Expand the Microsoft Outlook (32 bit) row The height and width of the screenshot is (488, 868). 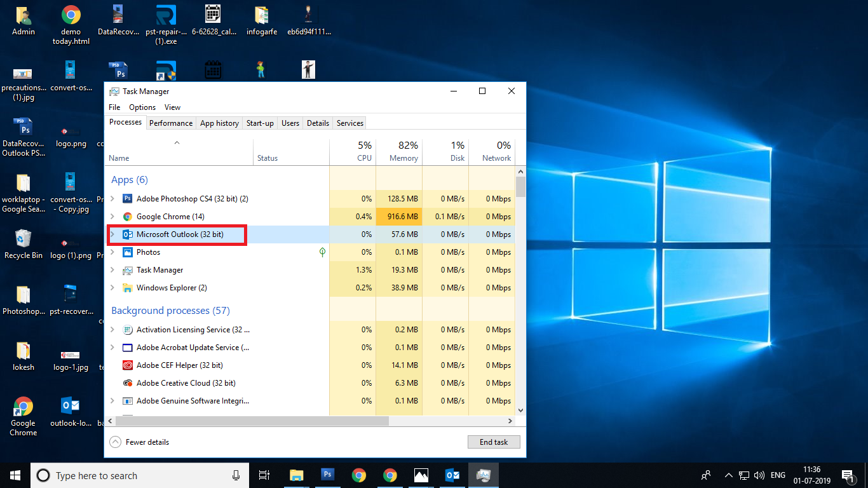tap(112, 234)
